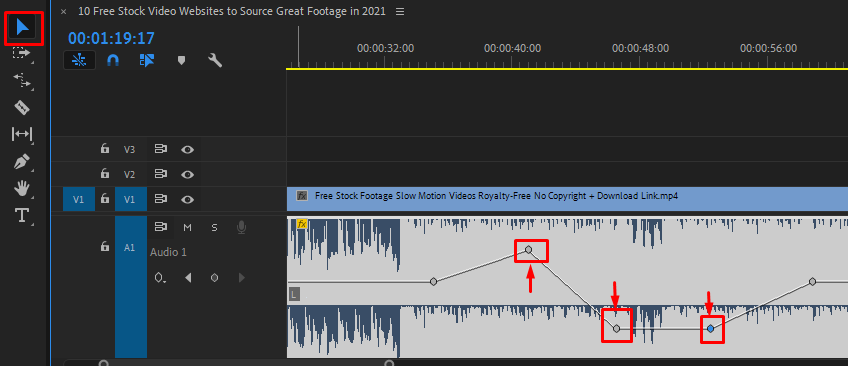Viewport: 848px width, 366px height.
Task: Toggle sync lock for V1
Action: (x=160, y=199)
